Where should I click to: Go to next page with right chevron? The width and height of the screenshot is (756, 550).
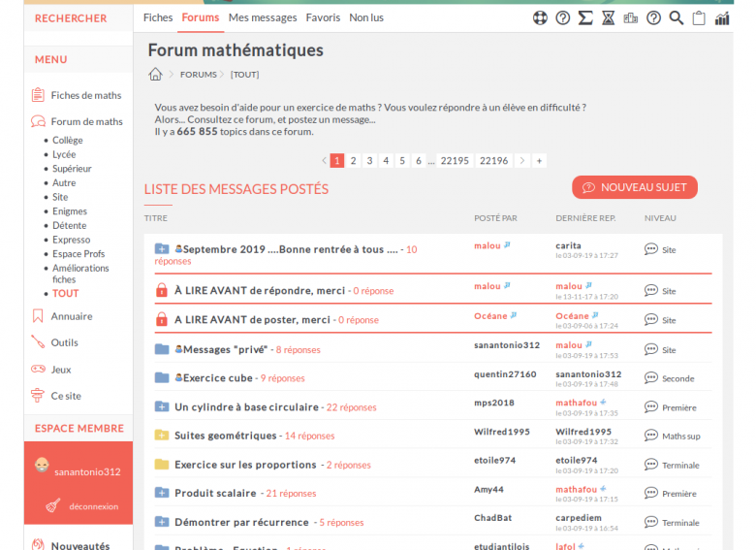(x=522, y=161)
